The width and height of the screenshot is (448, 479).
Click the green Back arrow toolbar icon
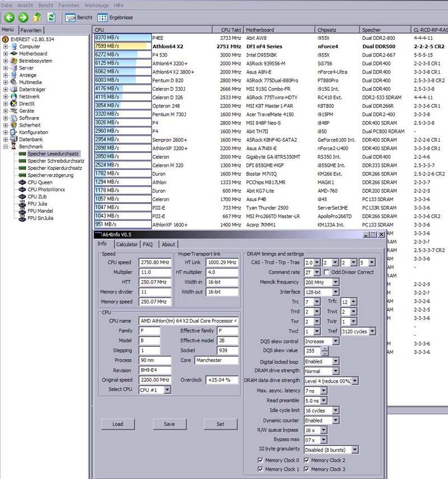[9, 17]
